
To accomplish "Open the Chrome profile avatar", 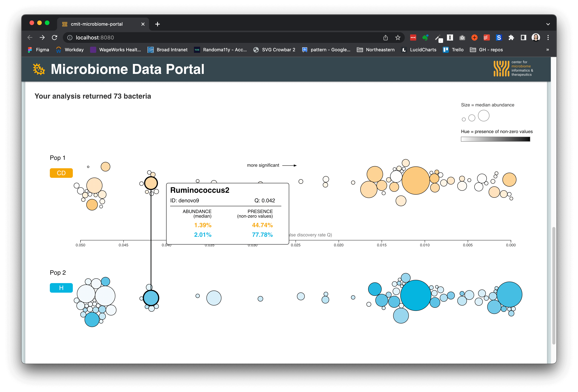I will coord(536,38).
